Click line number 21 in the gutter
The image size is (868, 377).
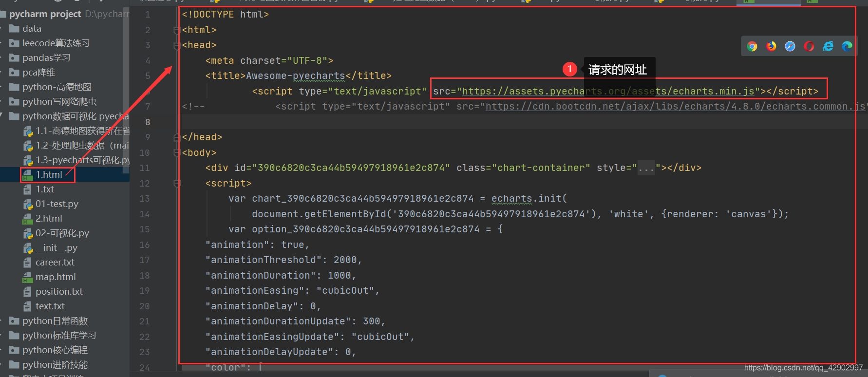tap(145, 321)
